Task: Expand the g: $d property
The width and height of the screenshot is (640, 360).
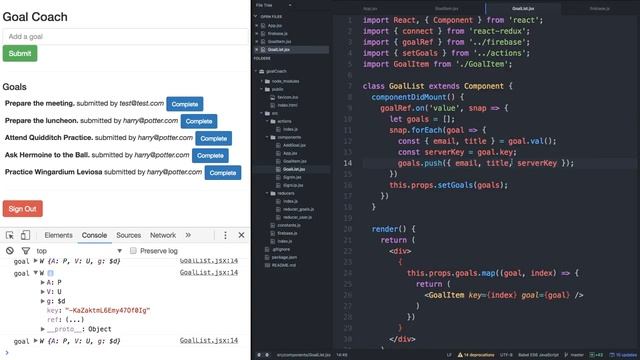Action: tap(42, 301)
